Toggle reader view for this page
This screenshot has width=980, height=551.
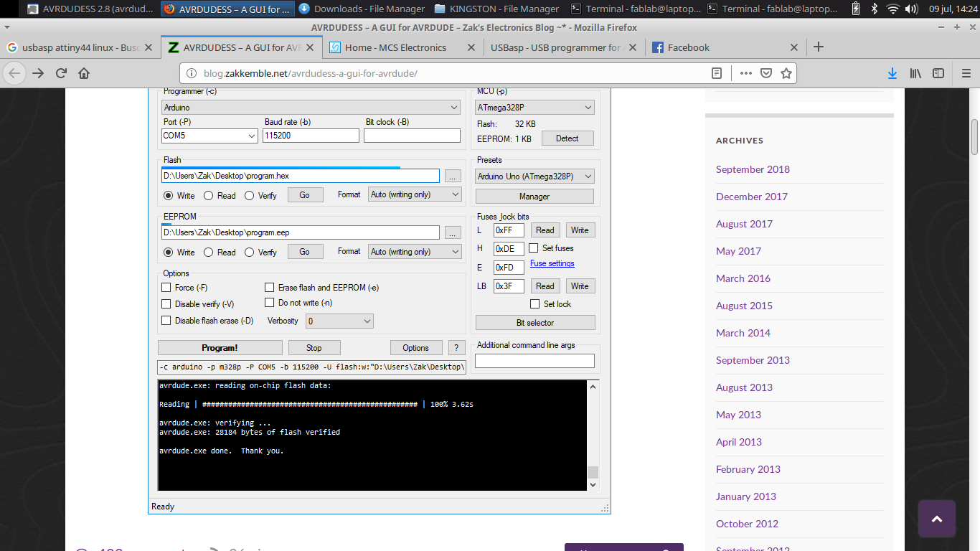coord(717,73)
